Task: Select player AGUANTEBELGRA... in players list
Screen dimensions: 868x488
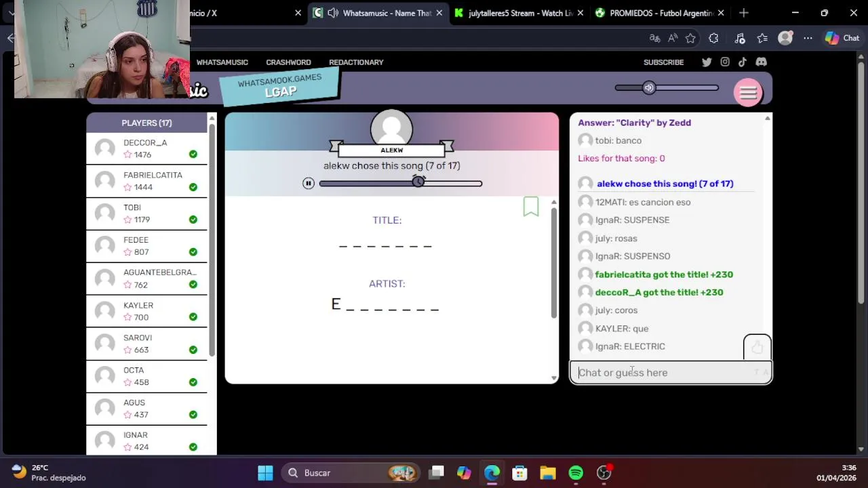Action: (x=146, y=279)
